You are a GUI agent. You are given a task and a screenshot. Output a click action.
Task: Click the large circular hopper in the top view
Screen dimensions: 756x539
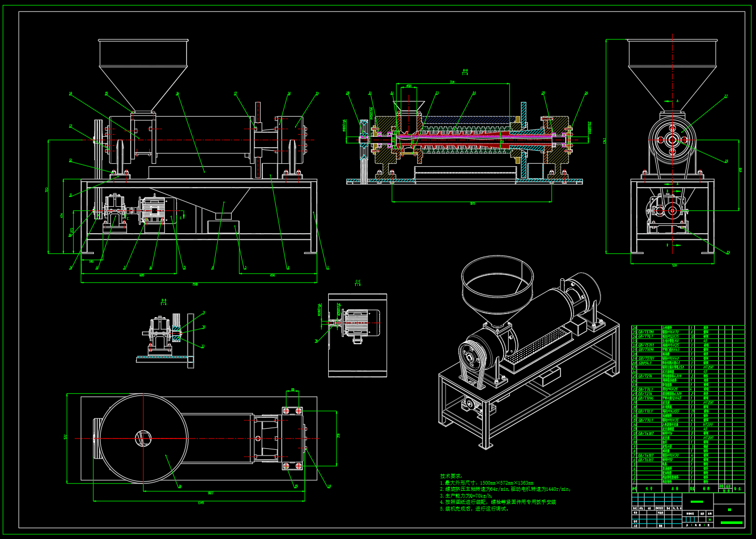pos(144,438)
